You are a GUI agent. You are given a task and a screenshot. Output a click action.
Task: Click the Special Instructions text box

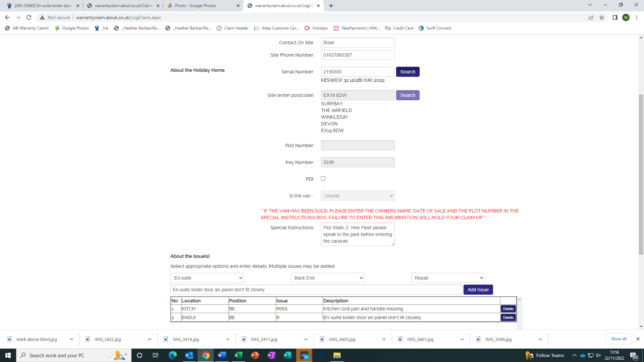pos(358,234)
